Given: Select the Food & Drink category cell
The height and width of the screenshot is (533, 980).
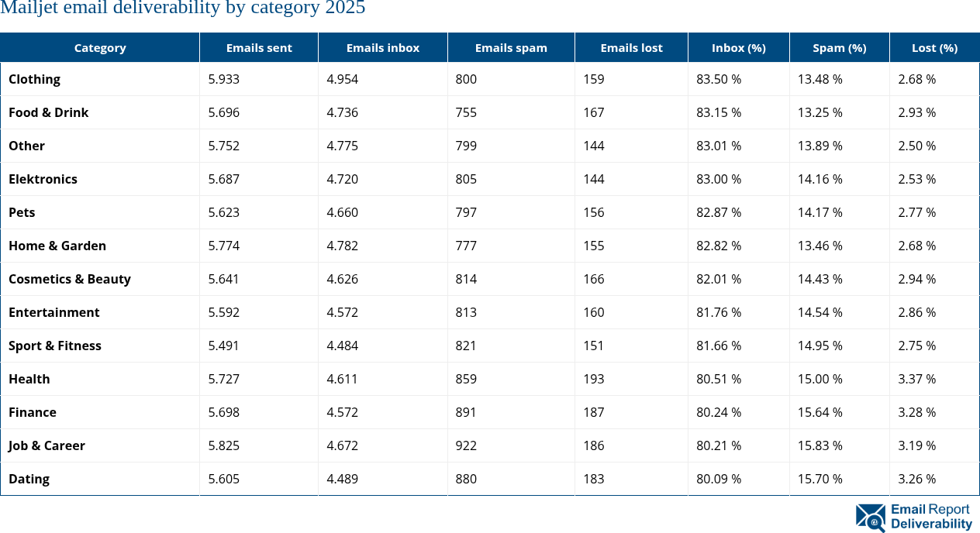Looking at the screenshot, I should coord(100,112).
